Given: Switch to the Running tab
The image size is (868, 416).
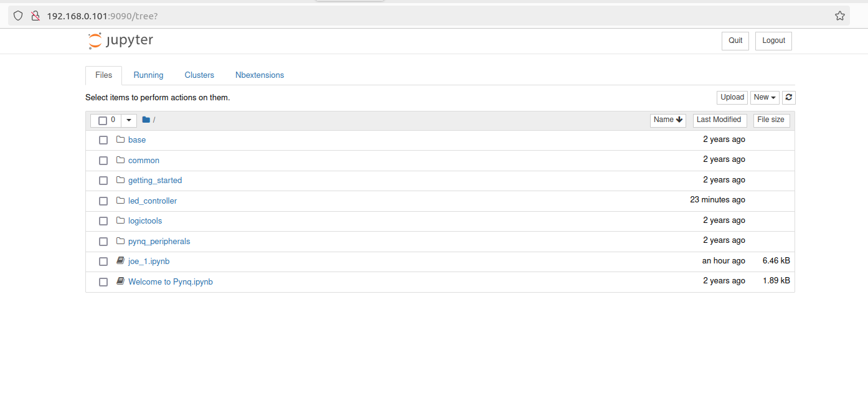Looking at the screenshot, I should coord(148,75).
